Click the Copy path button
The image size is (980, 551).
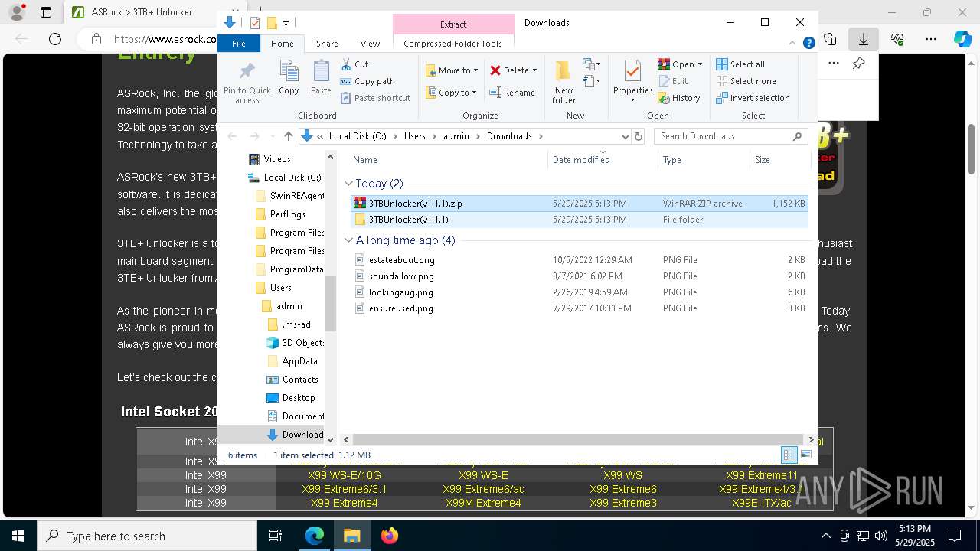[367, 81]
